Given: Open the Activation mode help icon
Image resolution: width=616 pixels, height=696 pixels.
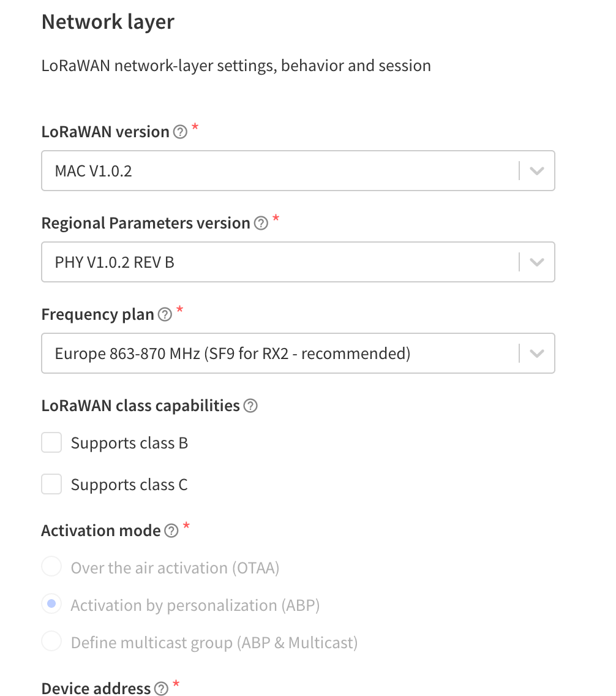Looking at the screenshot, I should click(171, 531).
